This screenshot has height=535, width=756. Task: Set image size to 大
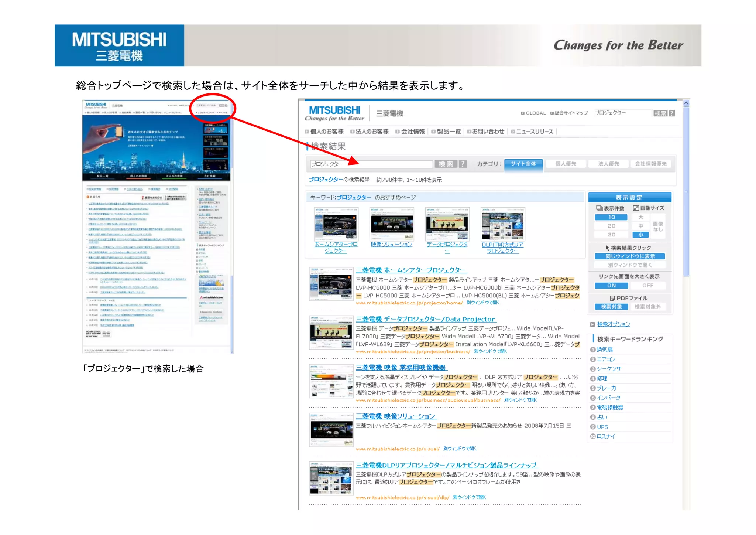640,217
